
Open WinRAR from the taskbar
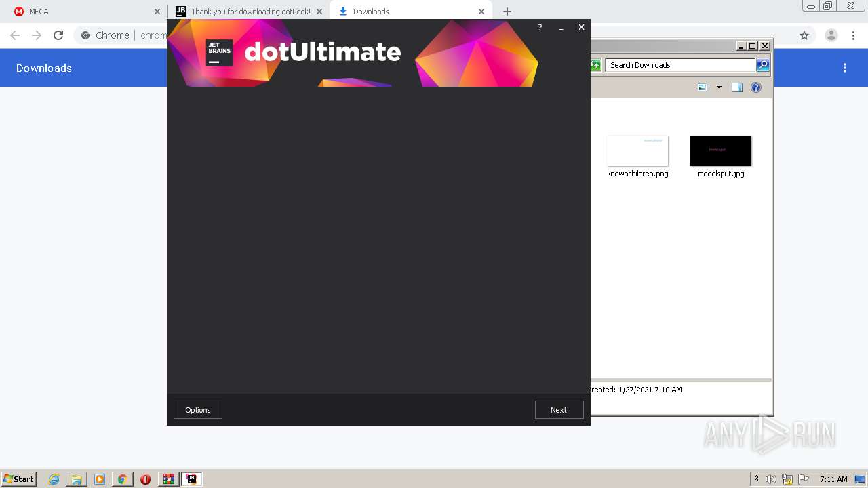click(168, 479)
